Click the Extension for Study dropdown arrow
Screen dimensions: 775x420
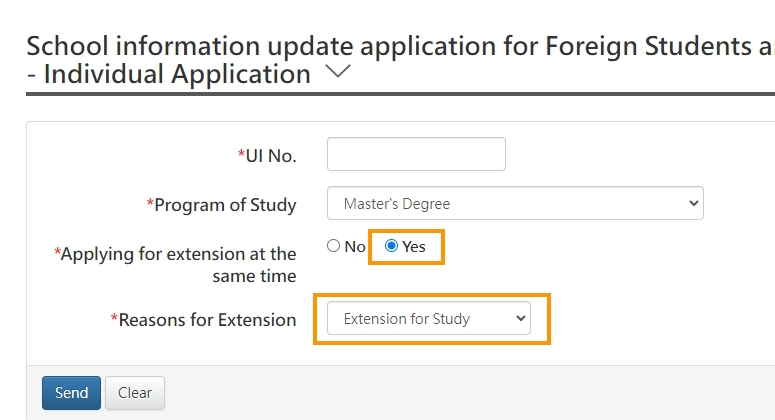520,318
